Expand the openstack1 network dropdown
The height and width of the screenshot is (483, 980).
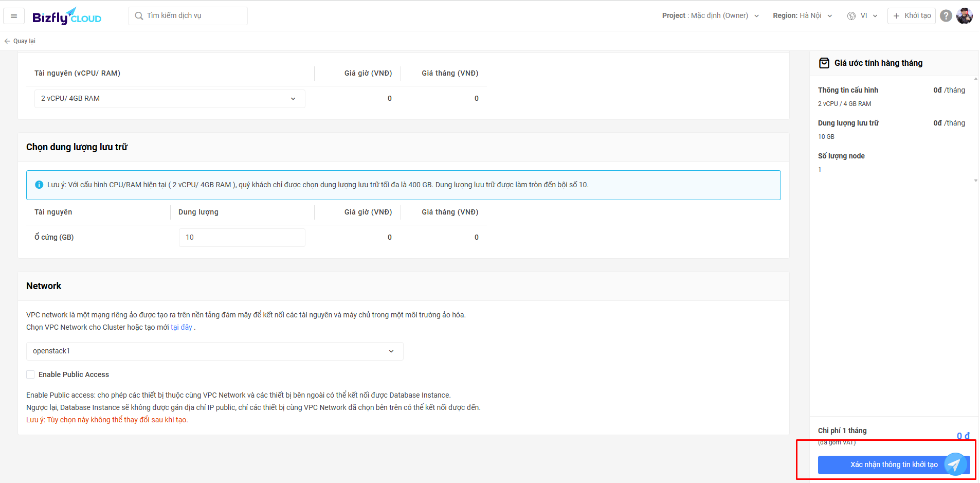click(214, 351)
